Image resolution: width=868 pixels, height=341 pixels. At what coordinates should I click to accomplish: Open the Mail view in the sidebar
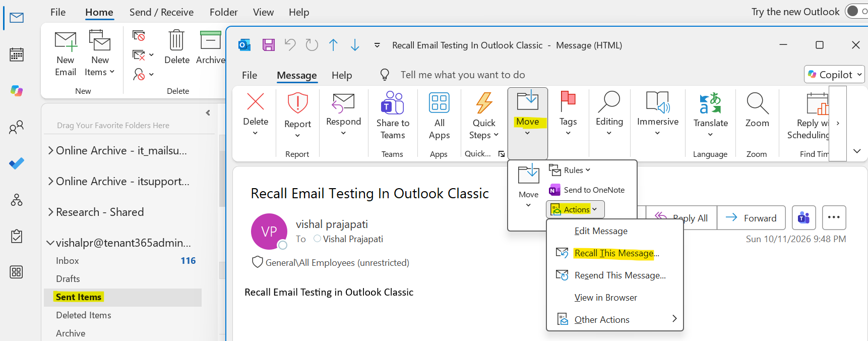coord(17,18)
